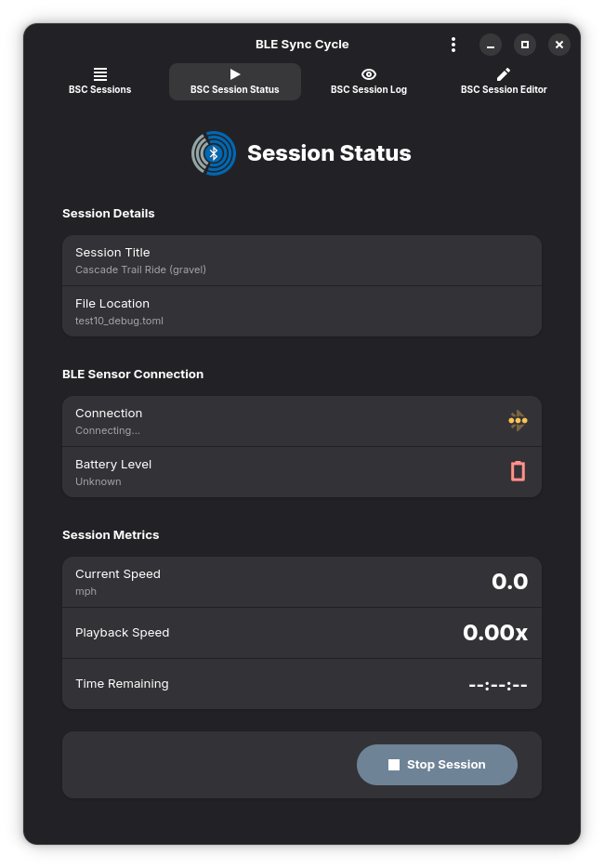Switch to the BSC Session Log tab
Image resolution: width=604 pixels, height=868 pixels.
click(x=369, y=82)
